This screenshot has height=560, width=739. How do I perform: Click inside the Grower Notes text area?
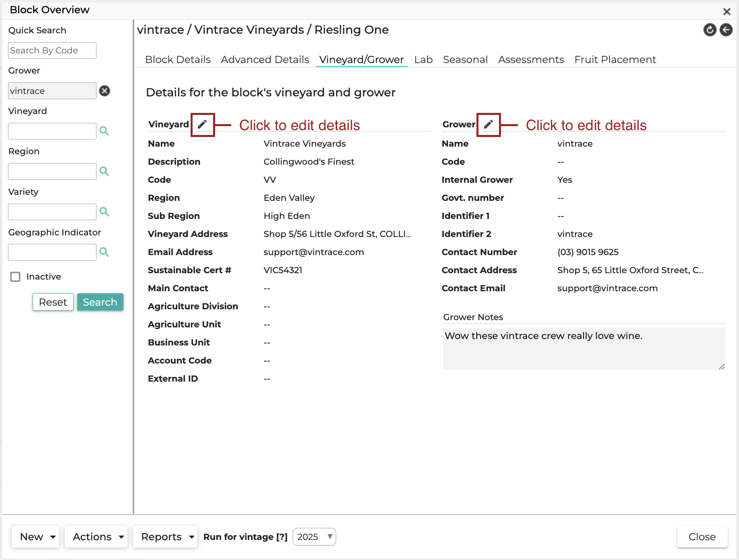(x=584, y=349)
